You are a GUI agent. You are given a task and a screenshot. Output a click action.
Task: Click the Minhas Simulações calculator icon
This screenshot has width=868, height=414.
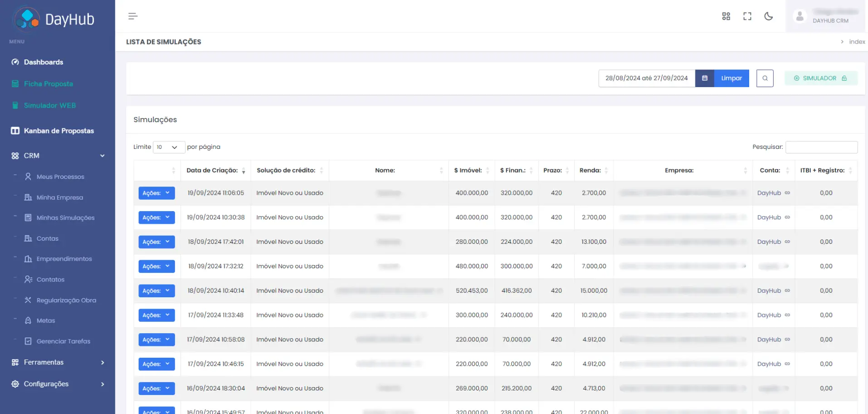pyautogui.click(x=28, y=218)
